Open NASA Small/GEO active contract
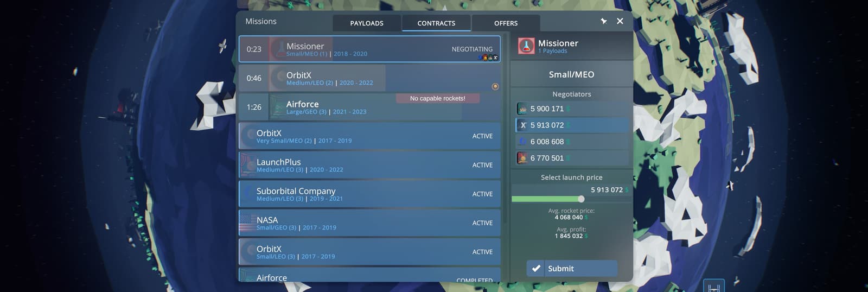Image resolution: width=868 pixels, height=292 pixels. (x=369, y=223)
